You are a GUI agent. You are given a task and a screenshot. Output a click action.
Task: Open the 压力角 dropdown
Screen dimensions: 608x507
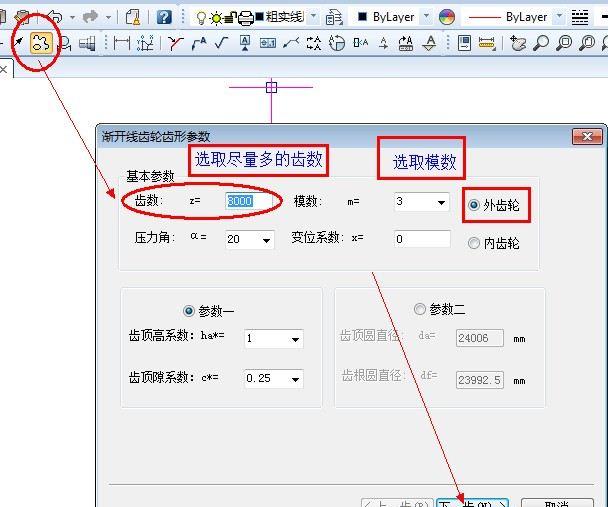coord(266,240)
